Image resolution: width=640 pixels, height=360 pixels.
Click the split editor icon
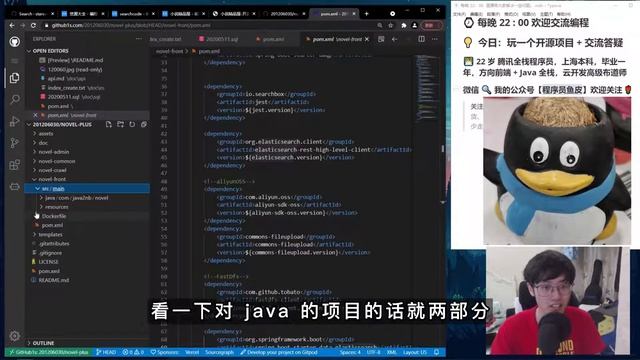(421, 39)
